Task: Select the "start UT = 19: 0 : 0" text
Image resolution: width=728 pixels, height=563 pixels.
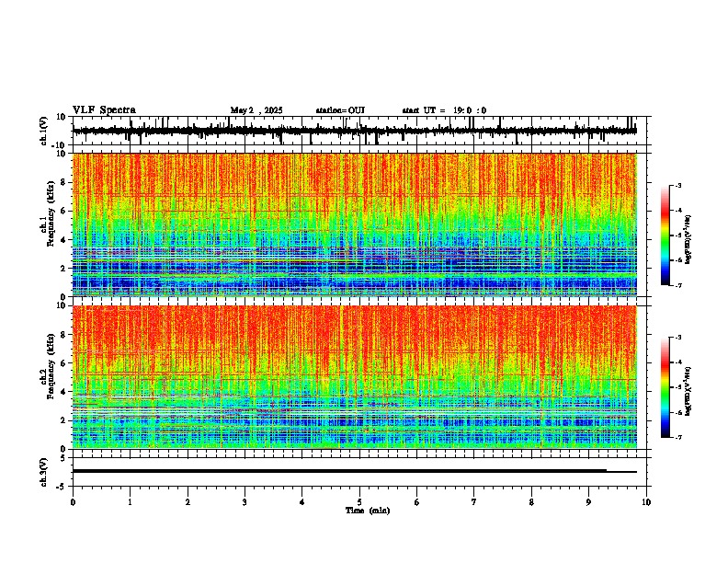Action: pyautogui.click(x=444, y=110)
